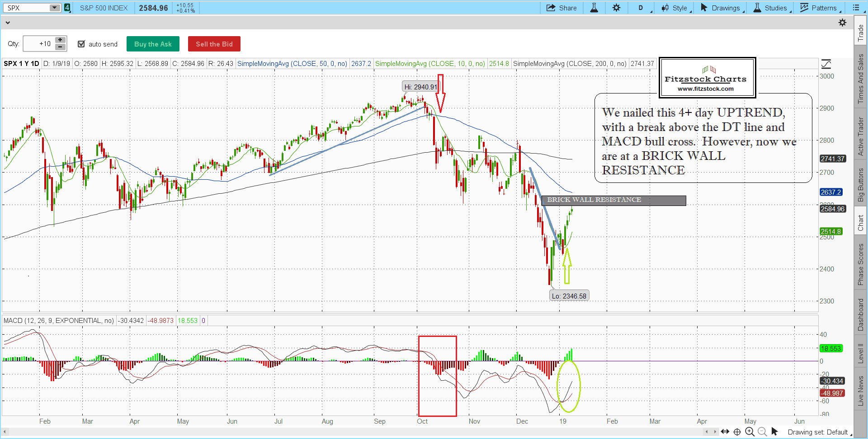This screenshot has width=868, height=439.
Task: Open the SPX symbol dropdown arrow
Action: (54, 8)
